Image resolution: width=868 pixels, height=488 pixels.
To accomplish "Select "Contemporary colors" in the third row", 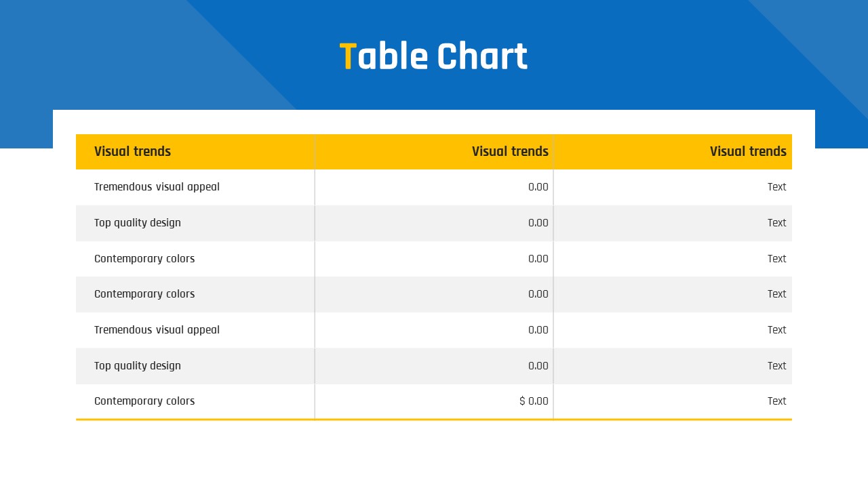I will pyautogui.click(x=144, y=259).
